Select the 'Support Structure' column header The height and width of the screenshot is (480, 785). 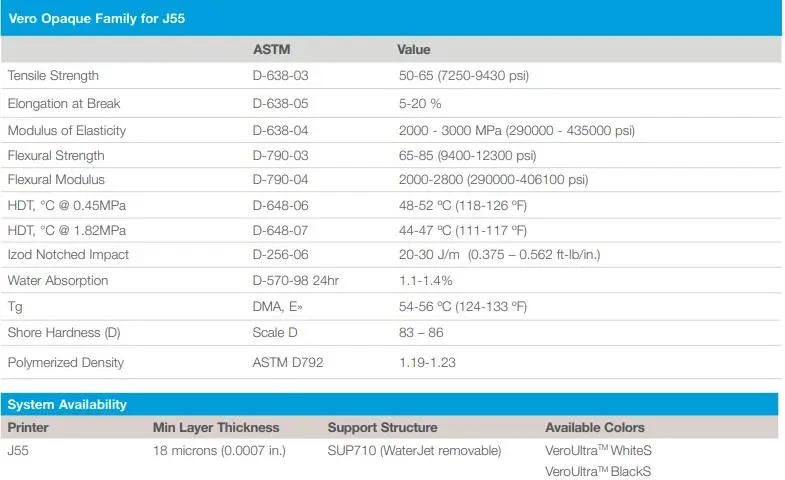point(382,428)
